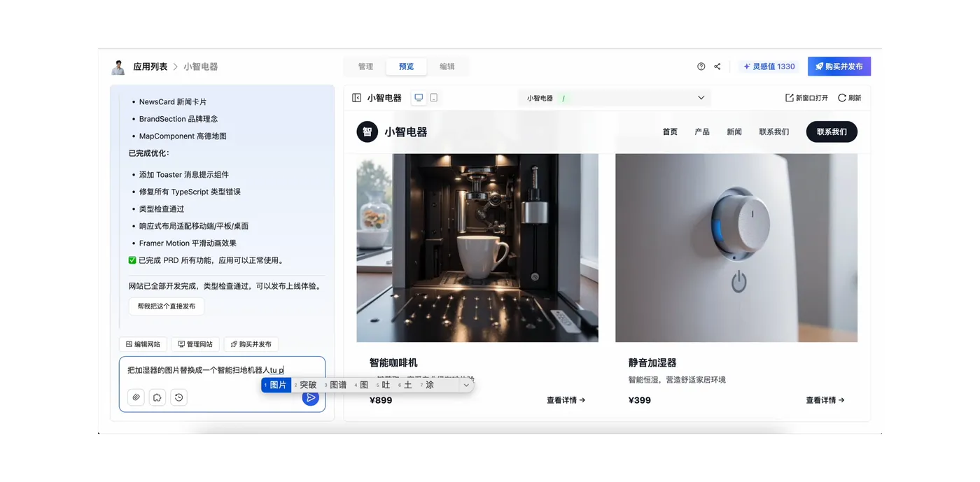Viewport: 980px width, 482px height.
Task: Click 购买并发布 button above chat input
Action: pos(251,344)
